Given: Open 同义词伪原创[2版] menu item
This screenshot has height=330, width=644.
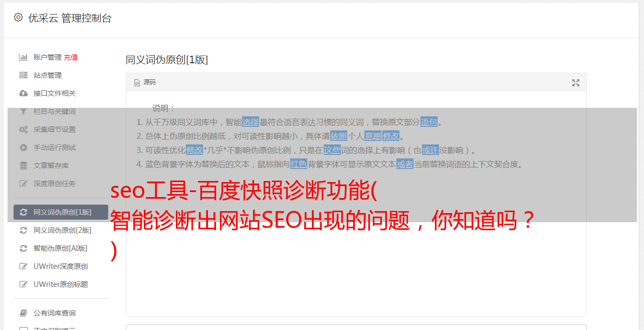Looking at the screenshot, I should 61,230.
